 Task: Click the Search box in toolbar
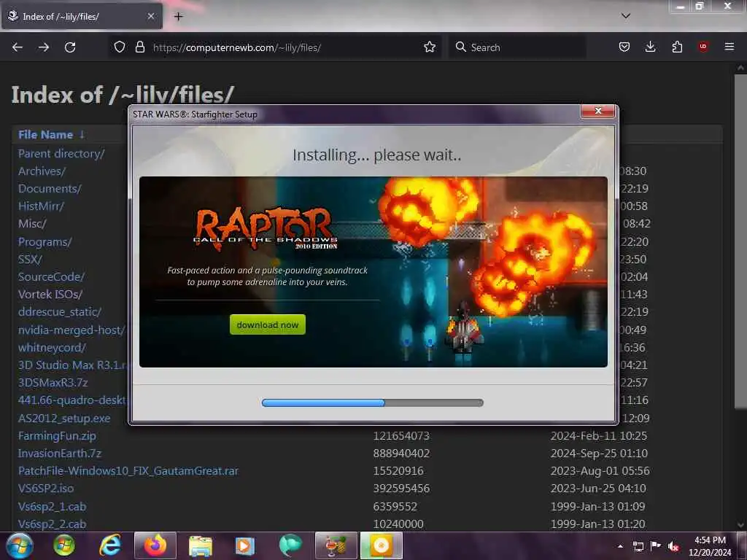[x=517, y=47]
